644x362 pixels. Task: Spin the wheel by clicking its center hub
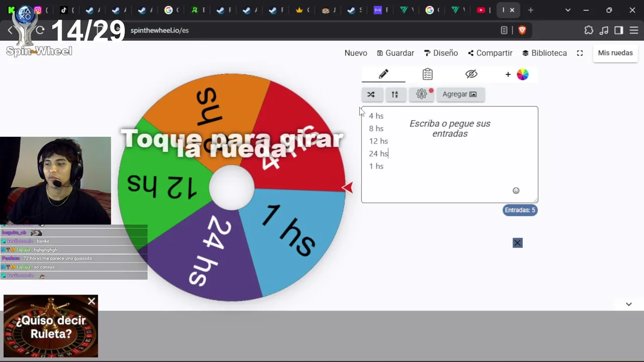(231, 188)
